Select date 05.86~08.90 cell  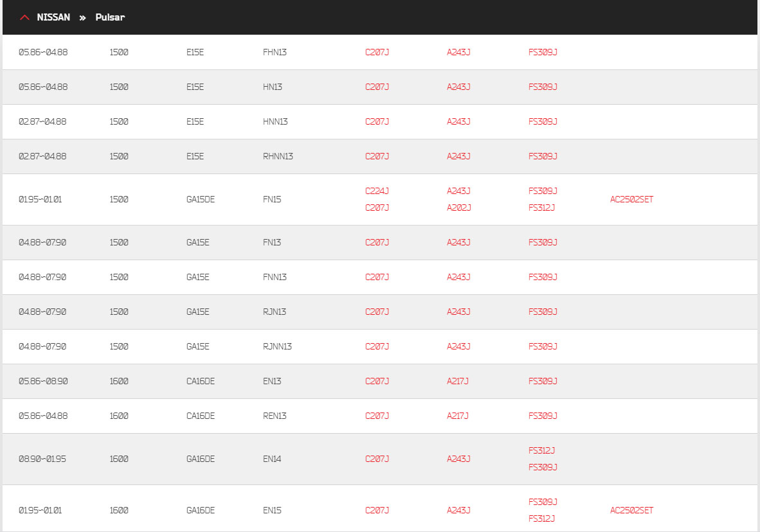tap(43, 381)
